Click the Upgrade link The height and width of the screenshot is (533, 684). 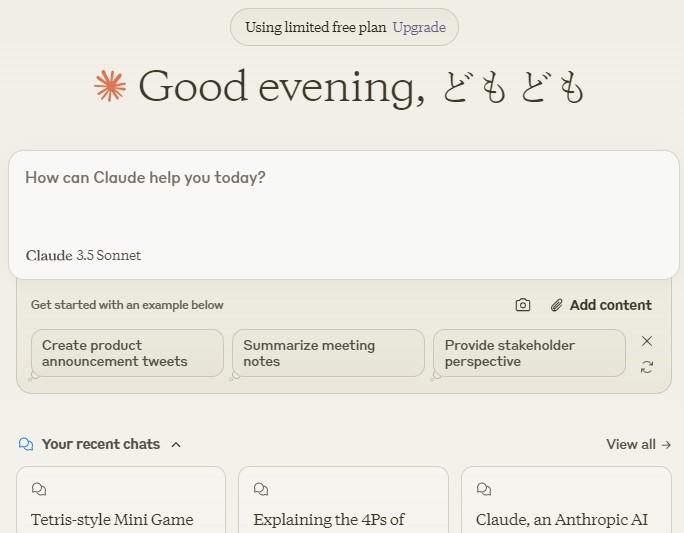[419, 27]
